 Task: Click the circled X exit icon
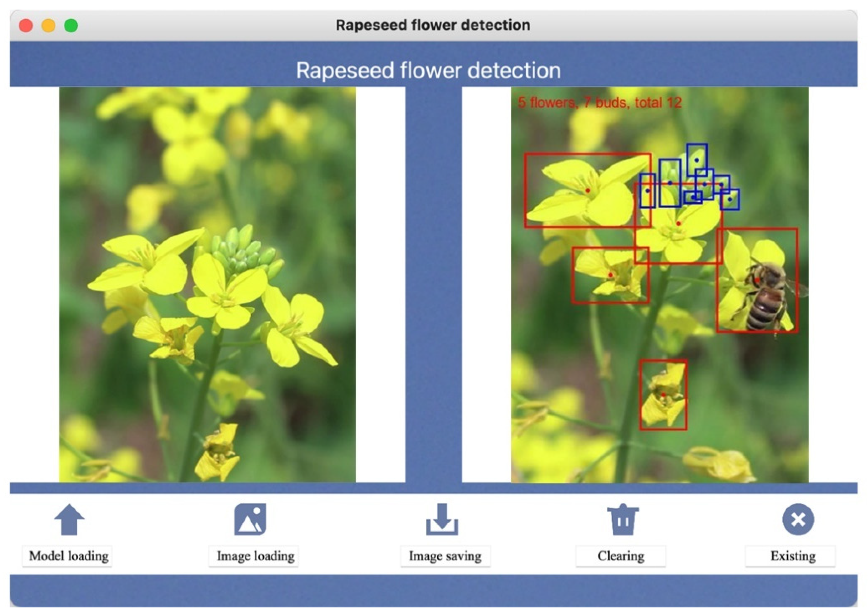[798, 520]
